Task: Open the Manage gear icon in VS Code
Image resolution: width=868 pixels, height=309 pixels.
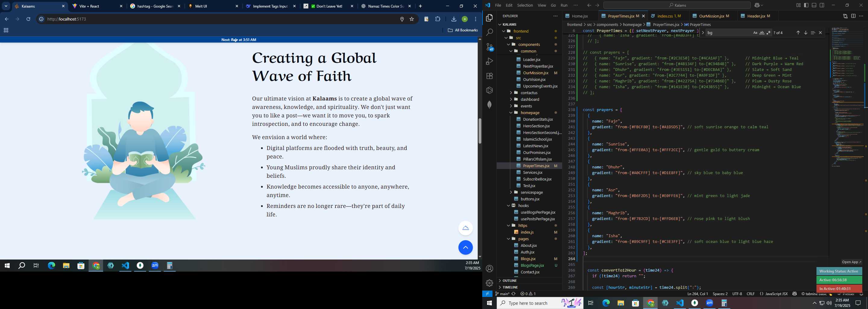Action: click(x=489, y=283)
